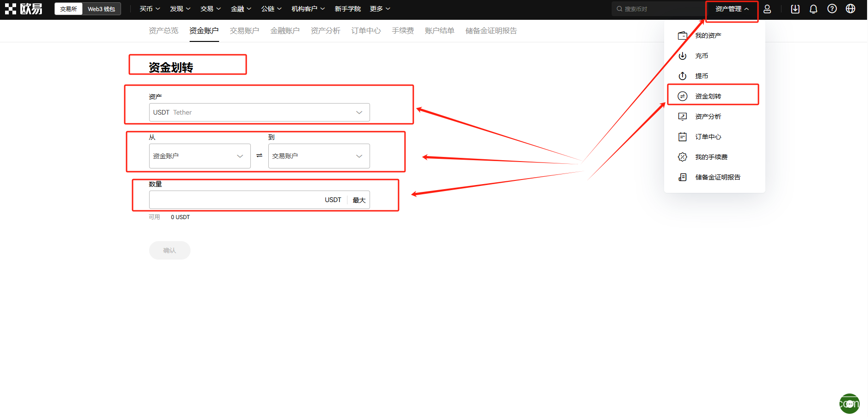
Task: Click the report icon beside 储备金证明报告
Action: pos(683,177)
